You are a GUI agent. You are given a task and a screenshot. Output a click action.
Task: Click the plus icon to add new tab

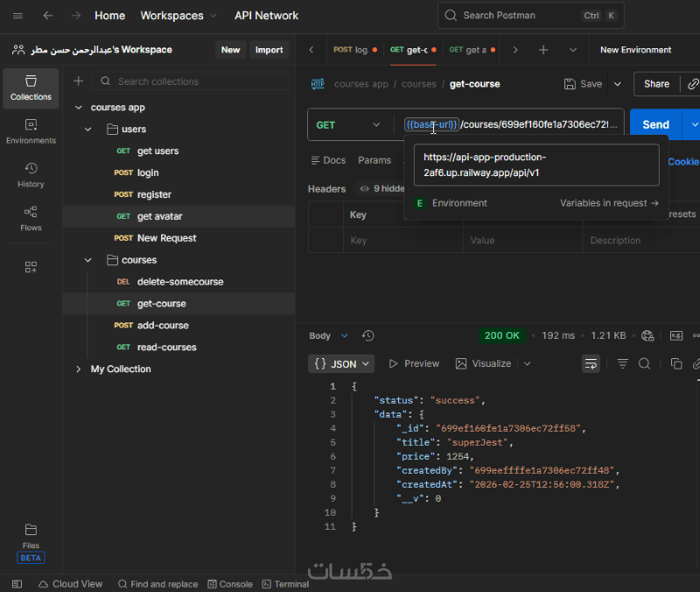(543, 50)
